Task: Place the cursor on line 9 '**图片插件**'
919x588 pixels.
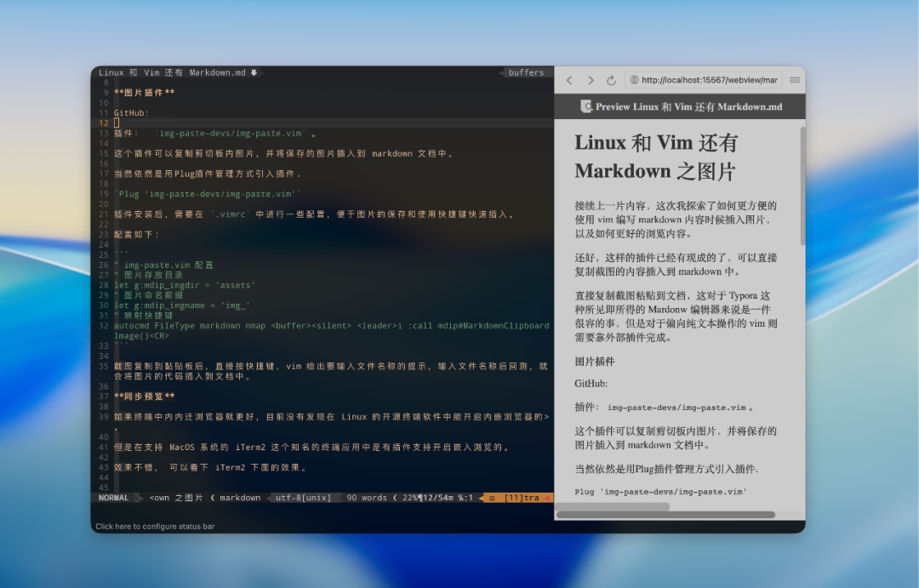Action: coord(144,93)
